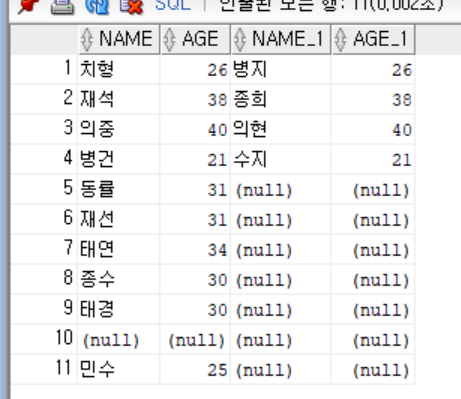The image size is (461, 399).
Task: Select the AGE cell 34 for 태연
Action: pos(195,249)
